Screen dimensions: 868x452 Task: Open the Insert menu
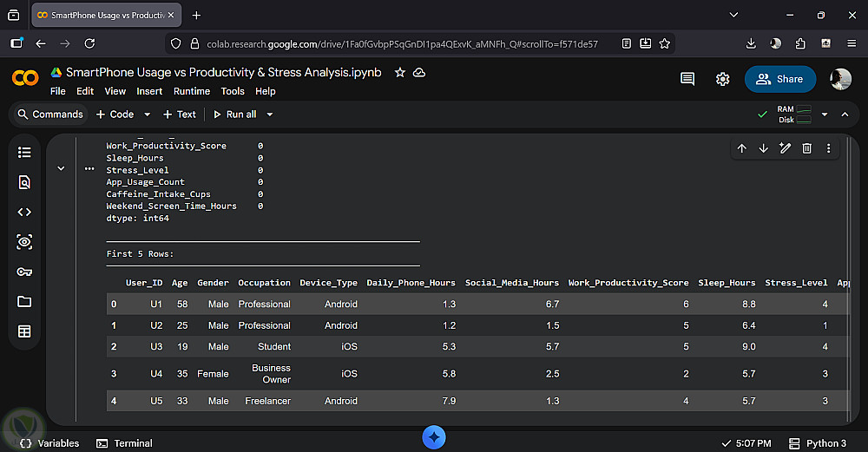click(149, 91)
